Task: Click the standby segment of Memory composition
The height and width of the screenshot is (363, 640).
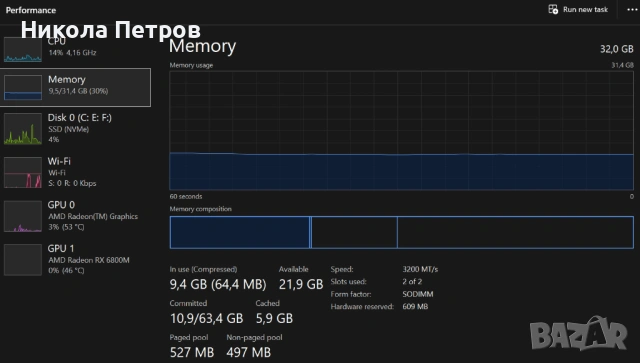Action: pos(354,232)
